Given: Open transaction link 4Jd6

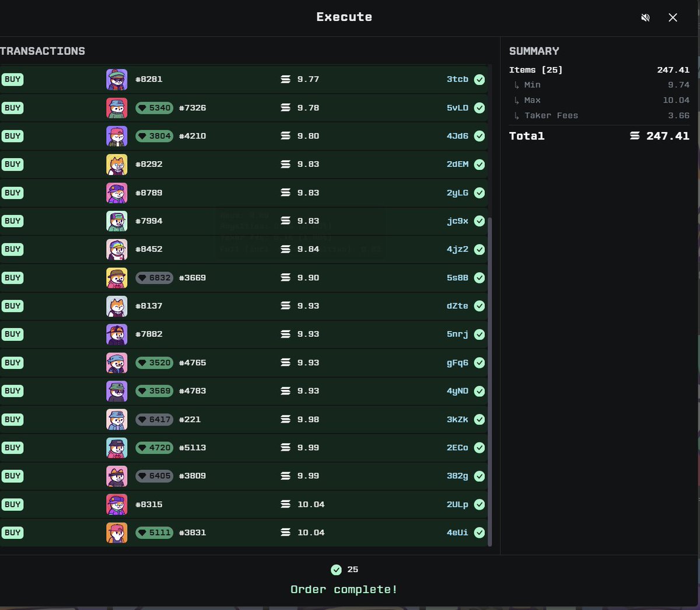Looking at the screenshot, I should 457,136.
